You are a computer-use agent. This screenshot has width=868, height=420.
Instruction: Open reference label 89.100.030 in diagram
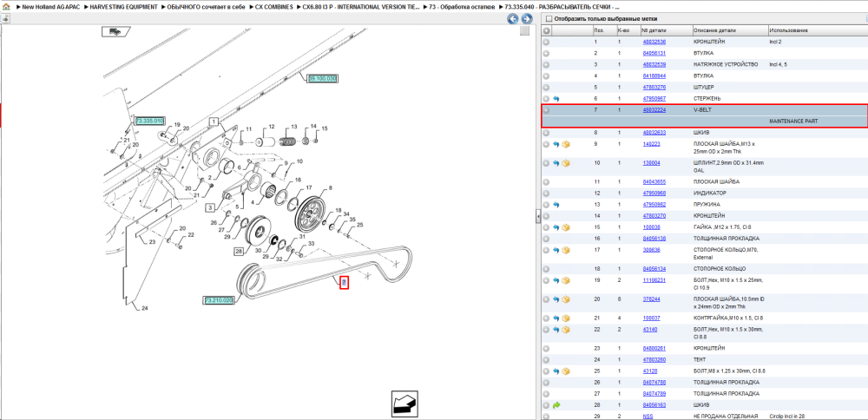(322, 79)
